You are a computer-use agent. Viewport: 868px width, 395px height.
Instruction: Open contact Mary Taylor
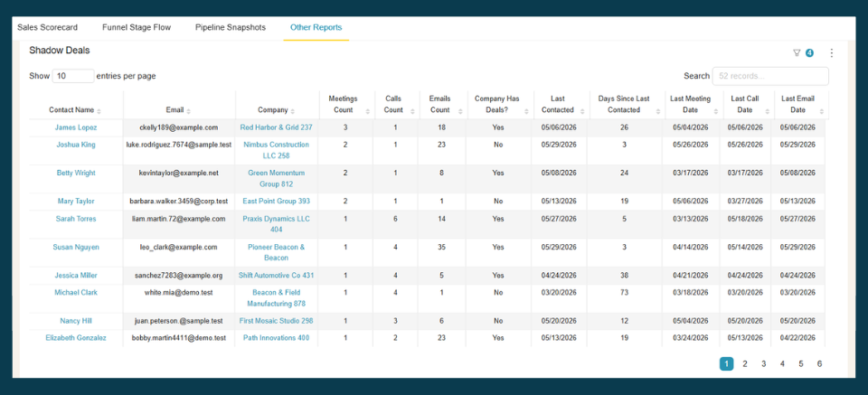pyautogui.click(x=76, y=202)
